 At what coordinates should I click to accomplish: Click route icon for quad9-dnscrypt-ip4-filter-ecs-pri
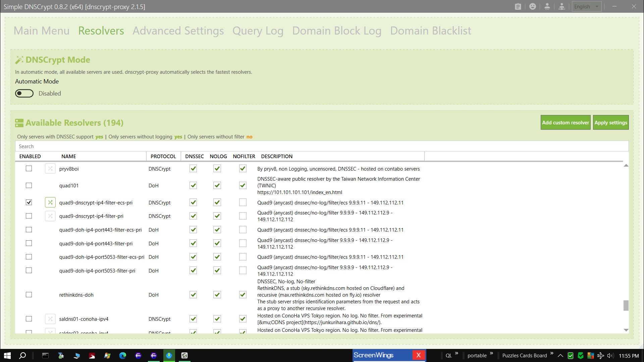pos(50,202)
